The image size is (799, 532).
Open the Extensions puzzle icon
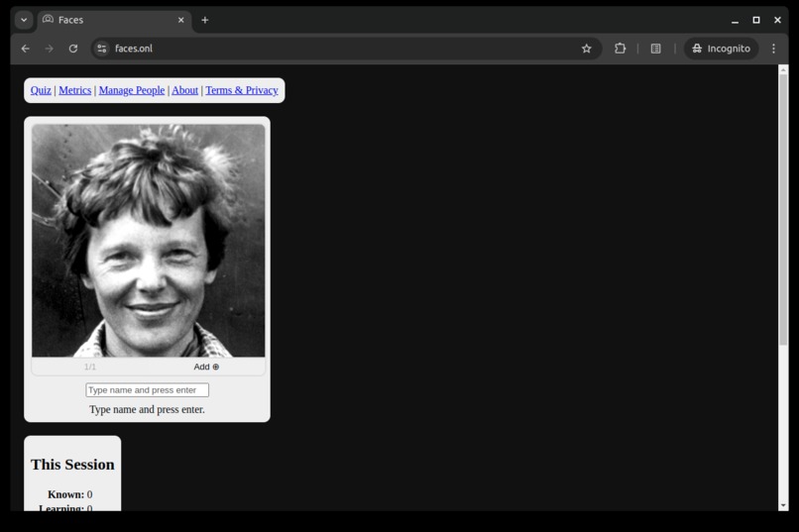coord(620,49)
